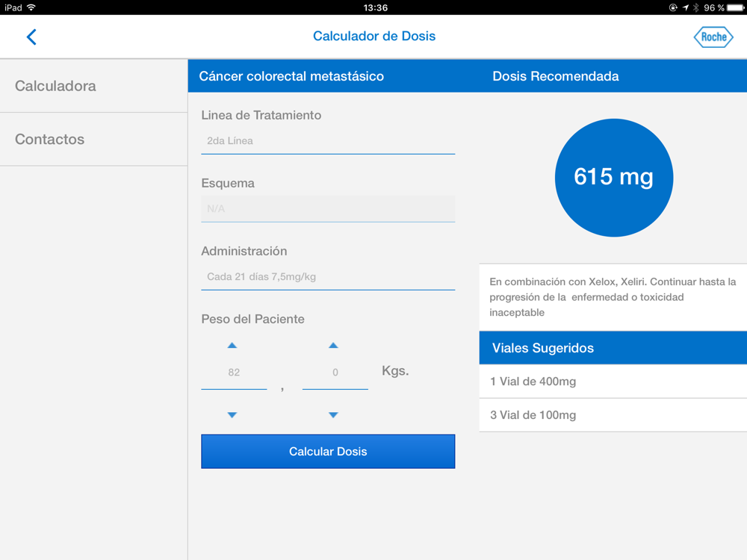Tap the Wi-Fi icon in status bar
Image resolution: width=747 pixels, height=560 pixels.
(x=31, y=7)
